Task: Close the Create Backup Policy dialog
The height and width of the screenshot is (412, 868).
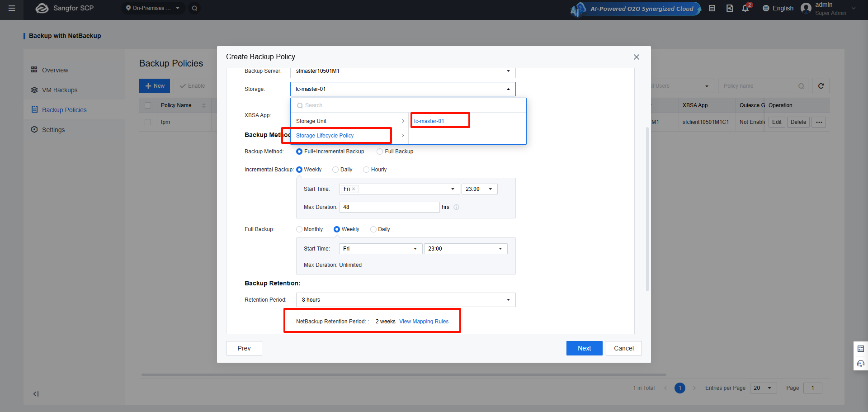Action: [637, 57]
